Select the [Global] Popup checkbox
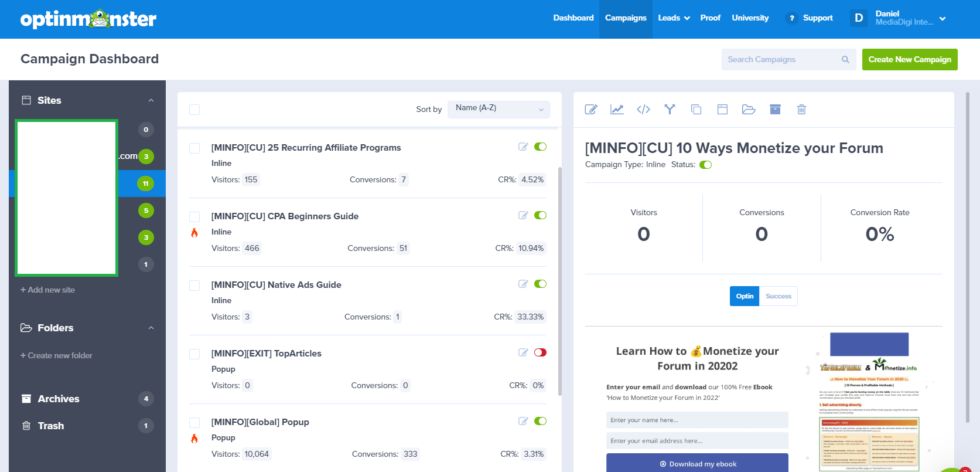 (x=194, y=423)
